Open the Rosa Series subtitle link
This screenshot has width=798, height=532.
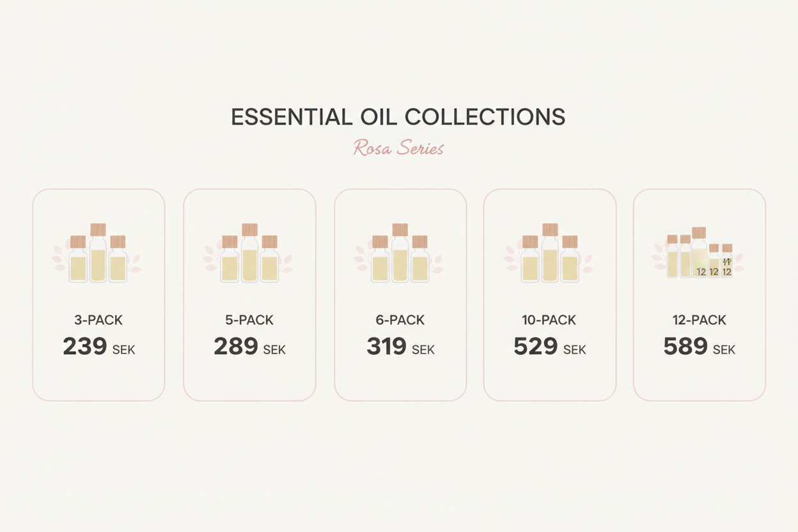tap(398, 148)
